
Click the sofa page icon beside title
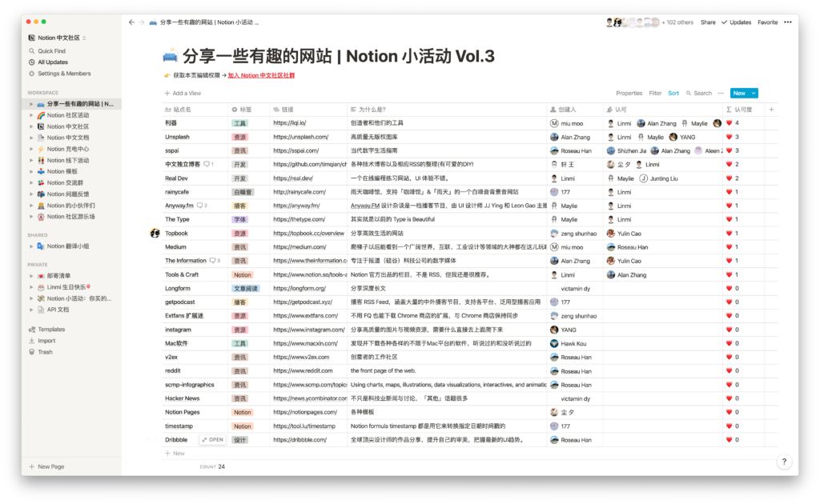(x=170, y=56)
